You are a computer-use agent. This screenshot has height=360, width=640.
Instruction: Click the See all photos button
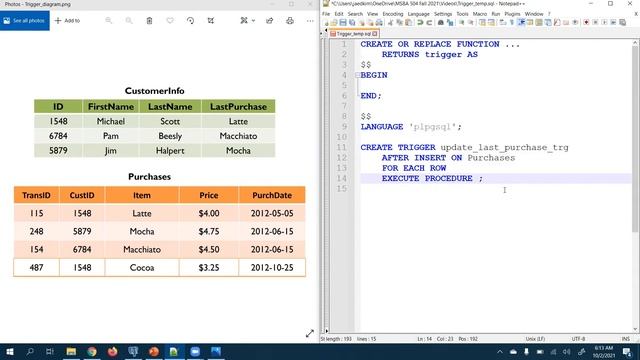coord(24,20)
